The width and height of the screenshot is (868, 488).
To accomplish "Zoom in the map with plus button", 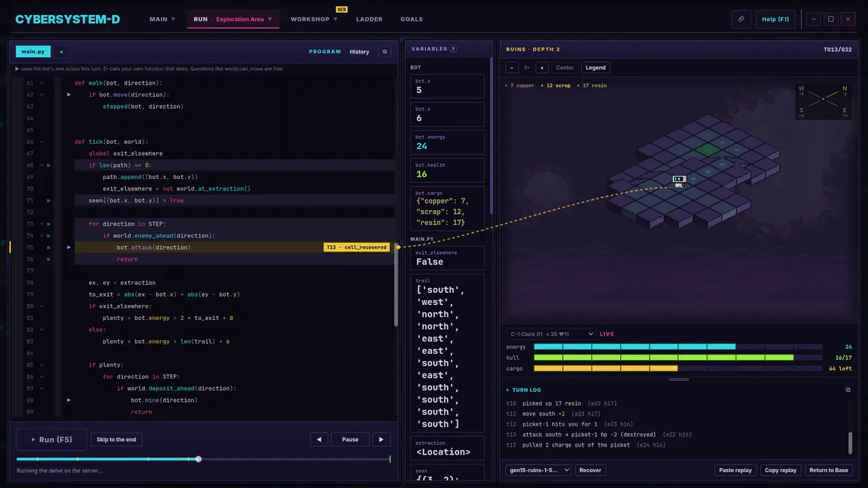I will click(x=541, y=68).
